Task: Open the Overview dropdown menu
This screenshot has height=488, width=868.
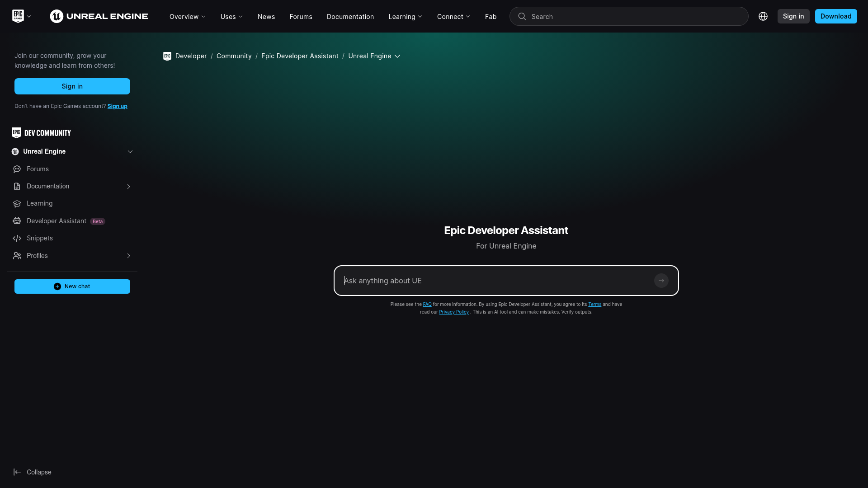Action: point(188,17)
